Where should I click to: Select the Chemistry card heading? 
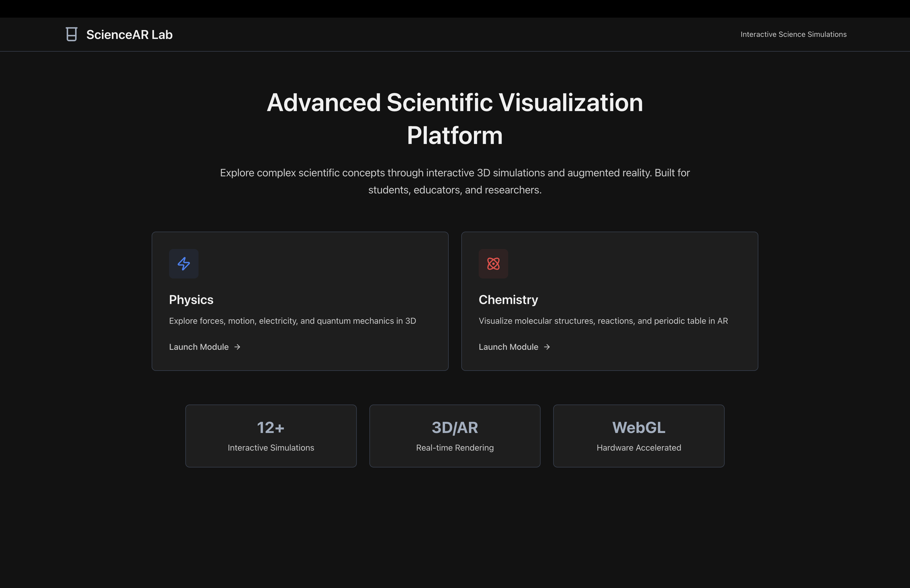click(508, 300)
